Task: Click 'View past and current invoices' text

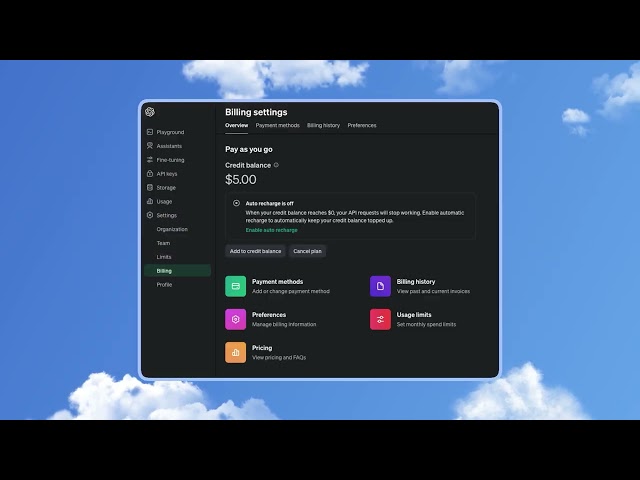Action: [x=433, y=291]
